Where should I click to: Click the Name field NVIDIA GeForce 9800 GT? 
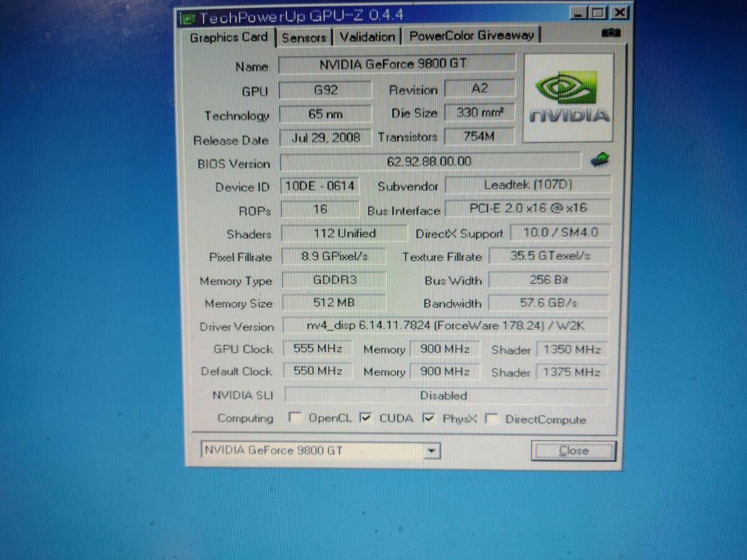397,64
